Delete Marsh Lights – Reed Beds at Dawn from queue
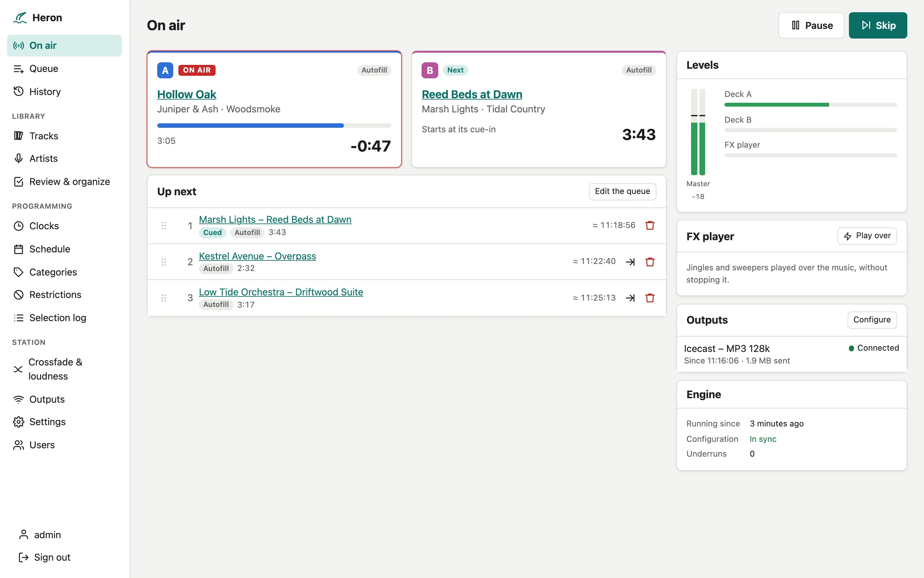Screen dimensions: 924x578 click(650, 225)
